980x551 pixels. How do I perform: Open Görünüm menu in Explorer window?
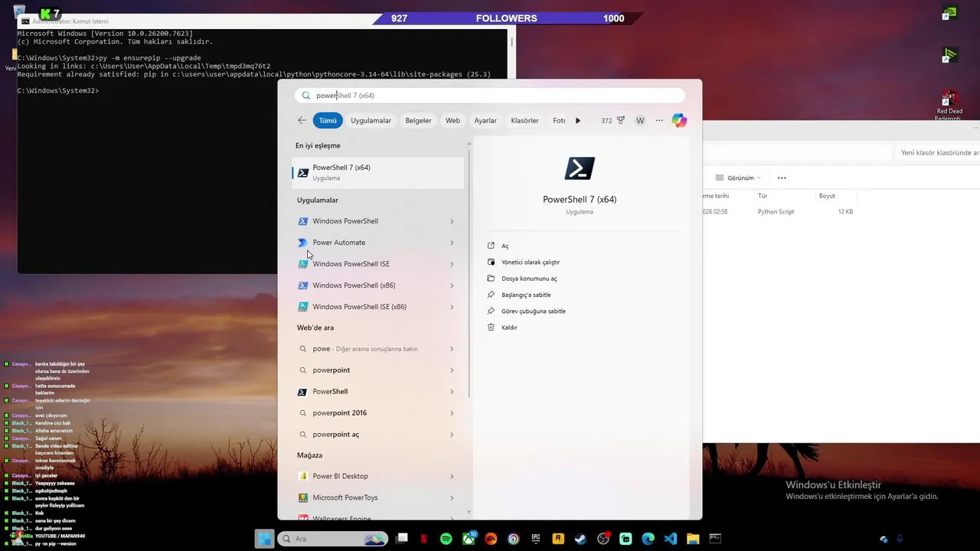(739, 178)
